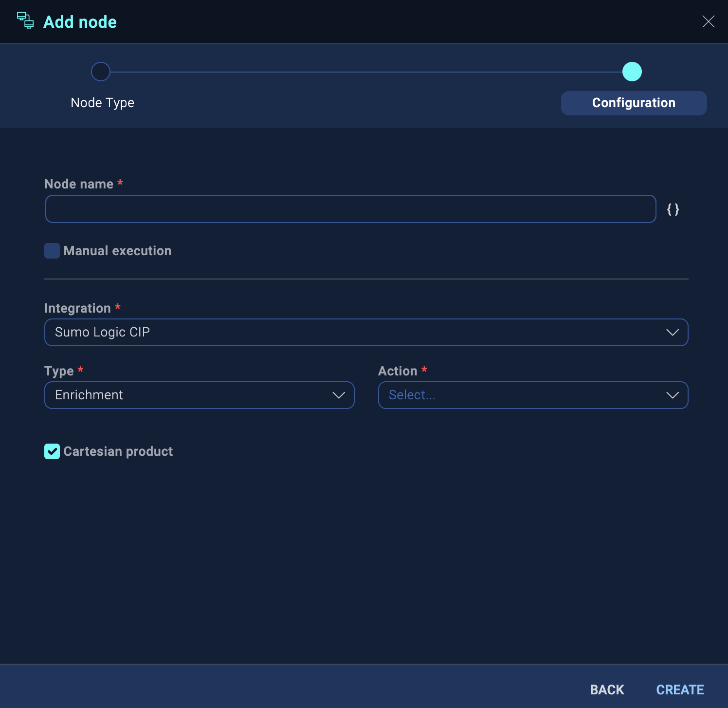This screenshot has width=728, height=708.
Task: Click the X to dismiss Add node dialog
Action: (x=709, y=21)
